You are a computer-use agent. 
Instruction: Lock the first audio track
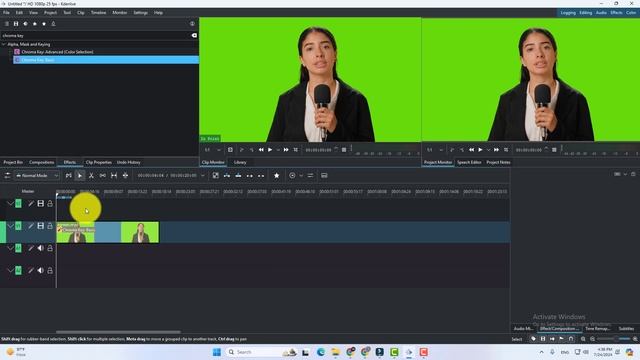50,248
